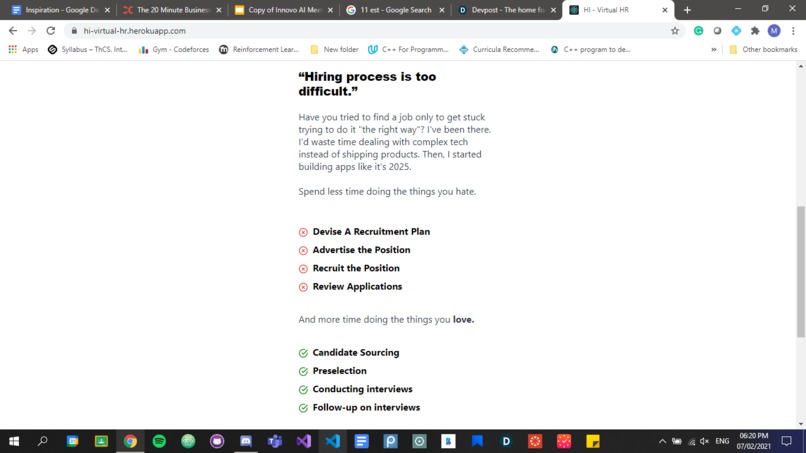Open Google Chrome from the taskbar
This screenshot has height=453, width=806.
pos(130,441)
